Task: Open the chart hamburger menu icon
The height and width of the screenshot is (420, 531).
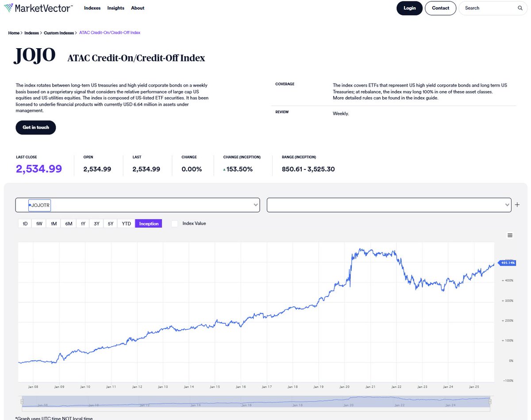Action: (510, 235)
